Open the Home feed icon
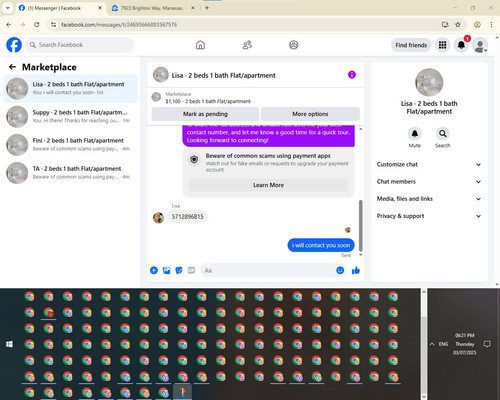The height and width of the screenshot is (400, 500). click(x=200, y=45)
